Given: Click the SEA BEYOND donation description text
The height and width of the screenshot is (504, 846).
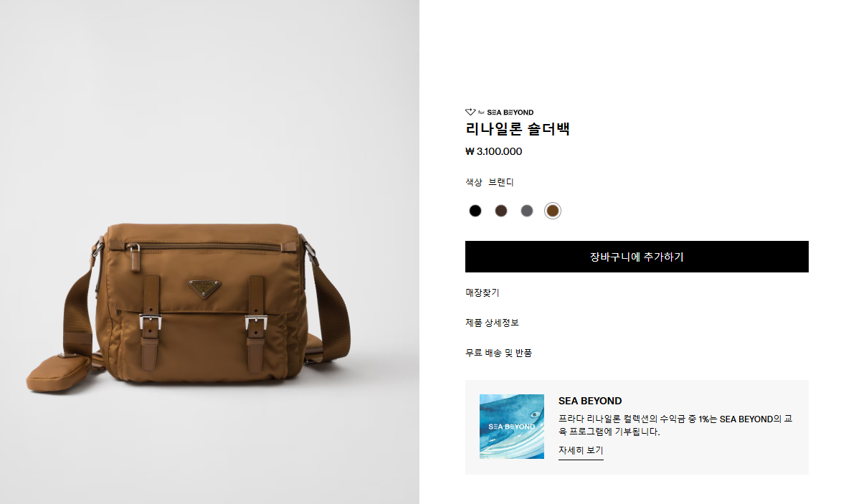Looking at the screenshot, I should tap(675, 425).
